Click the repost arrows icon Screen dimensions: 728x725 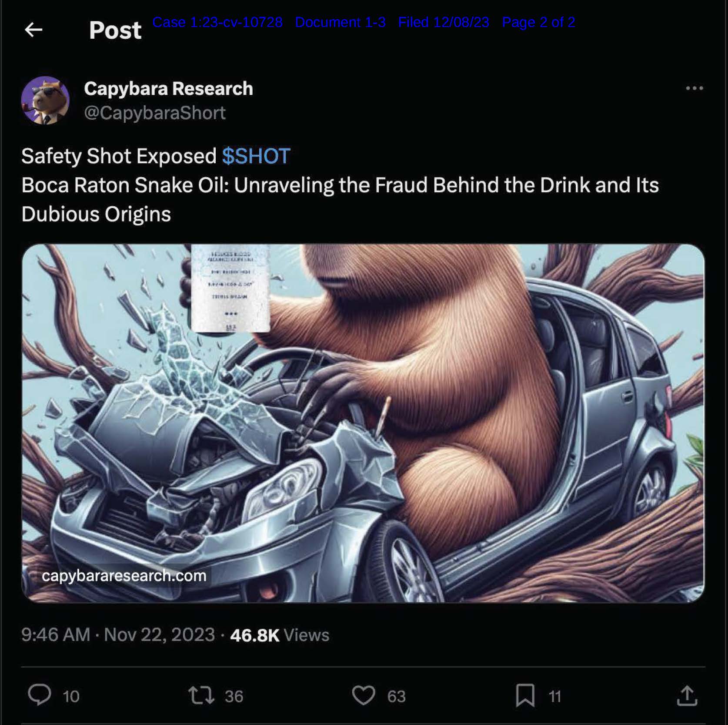(x=201, y=695)
